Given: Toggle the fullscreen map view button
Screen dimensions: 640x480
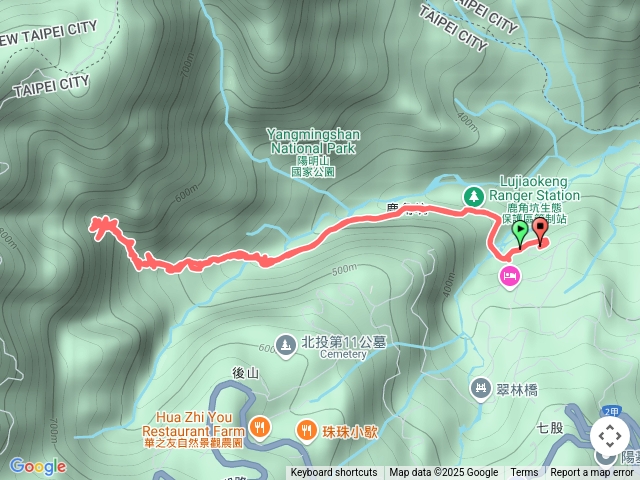Looking at the screenshot, I should (610, 436).
